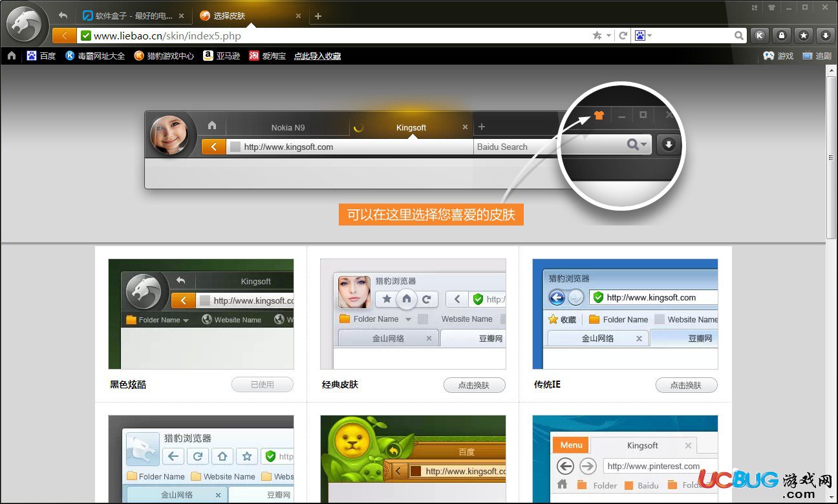Click 点击换肤 for 传统IE
The width and height of the screenshot is (838, 504).
tap(686, 385)
